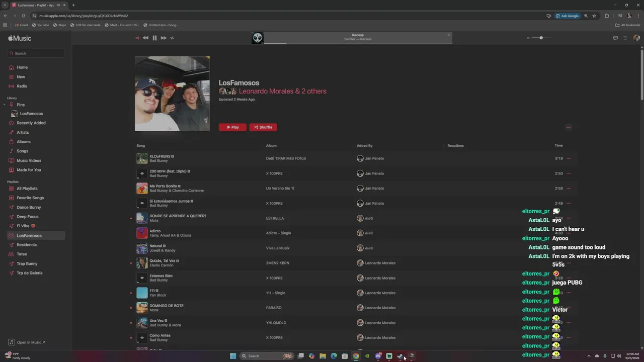Viewport: 644px width, 362px height.
Task: Open the Gmail bookmark
Action: pos(21,25)
